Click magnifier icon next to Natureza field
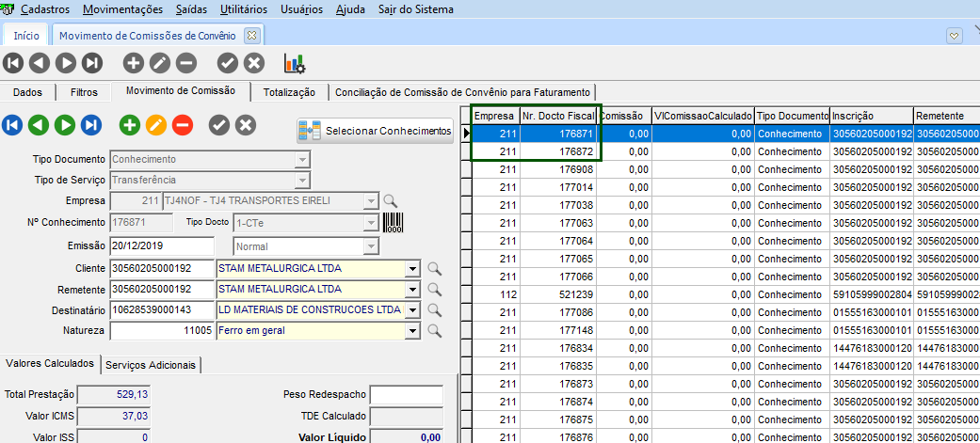This screenshot has width=980, height=443. coord(434,331)
